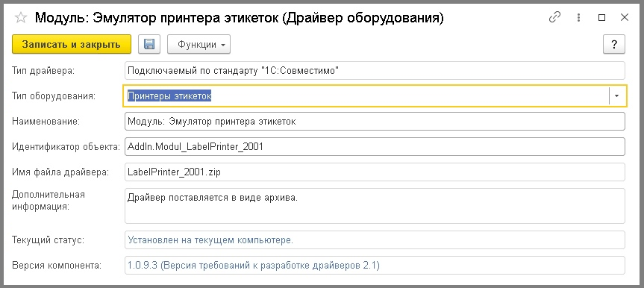Image resolution: width=644 pixels, height=288 pixels.
Task: Focus the 'Наименование' text field
Action: click(x=375, y=122)
